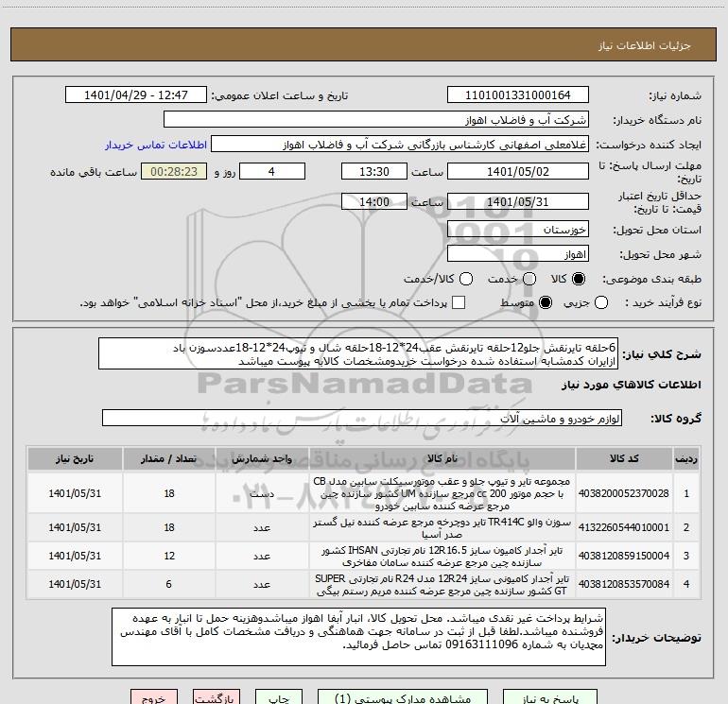Click product code 4132260544010001
728x704 pixels.
click(624, 527)
